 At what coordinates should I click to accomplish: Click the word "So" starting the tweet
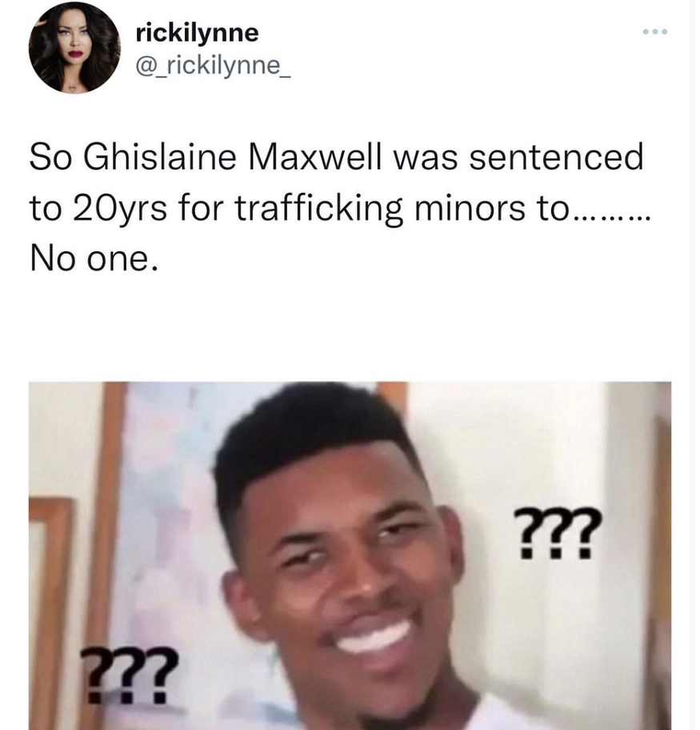pos(50,157)
